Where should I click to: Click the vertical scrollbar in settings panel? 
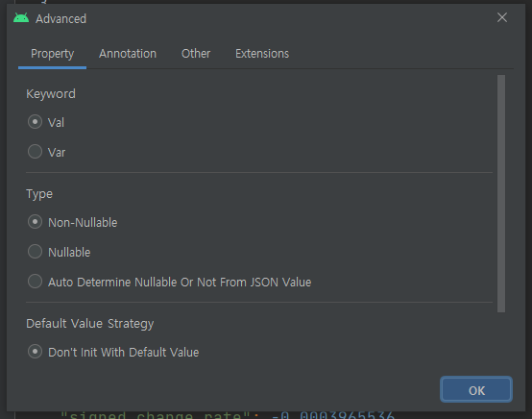(501, 193)
